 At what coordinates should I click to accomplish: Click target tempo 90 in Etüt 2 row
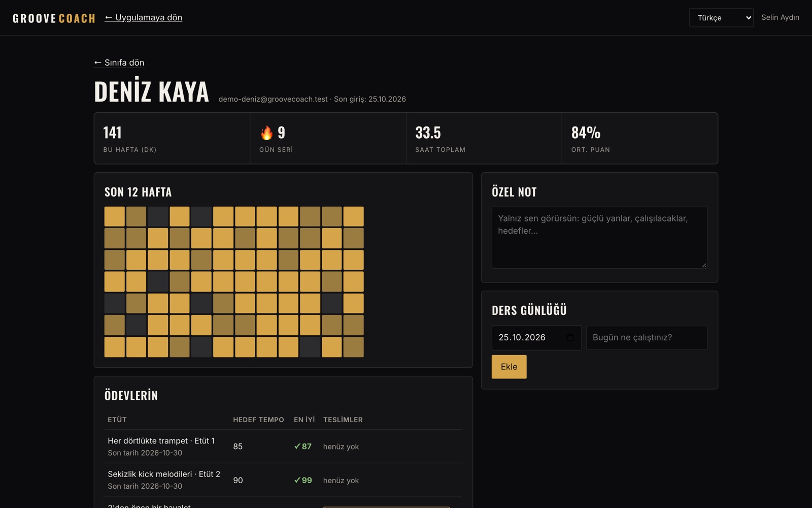click(238, 480)
